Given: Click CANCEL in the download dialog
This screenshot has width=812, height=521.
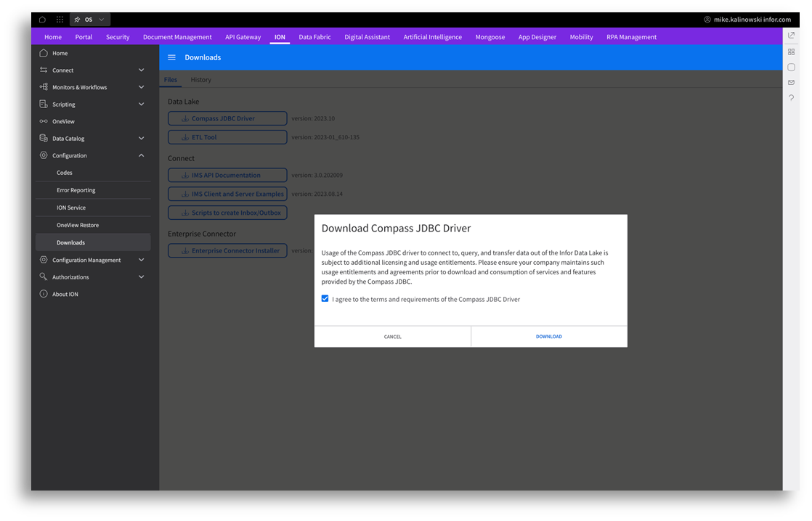Looking at the screenshot, I should (x=392, y=337).
